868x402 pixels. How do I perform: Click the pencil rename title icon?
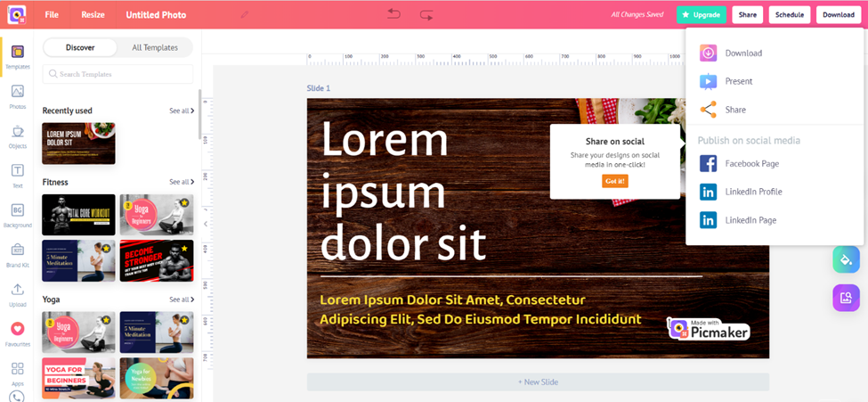tap(245, 14)
